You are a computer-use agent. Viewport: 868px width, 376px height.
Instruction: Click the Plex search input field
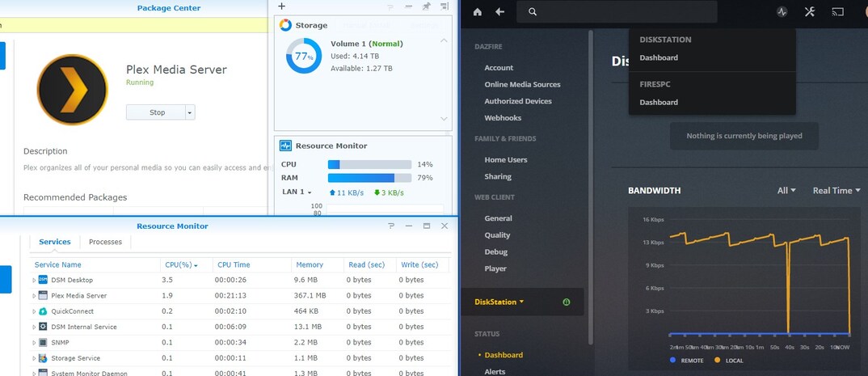[617, 11]
